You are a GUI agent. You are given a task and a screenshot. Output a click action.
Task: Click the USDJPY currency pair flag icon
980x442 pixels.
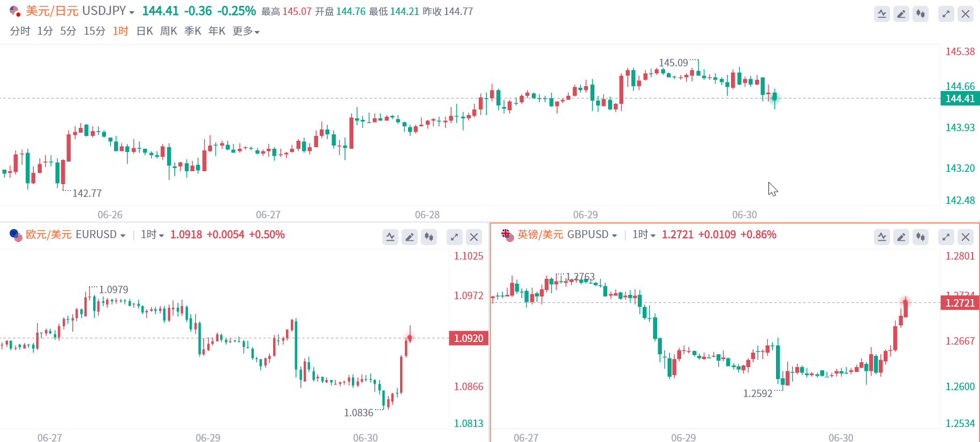[x=15, y=11]
